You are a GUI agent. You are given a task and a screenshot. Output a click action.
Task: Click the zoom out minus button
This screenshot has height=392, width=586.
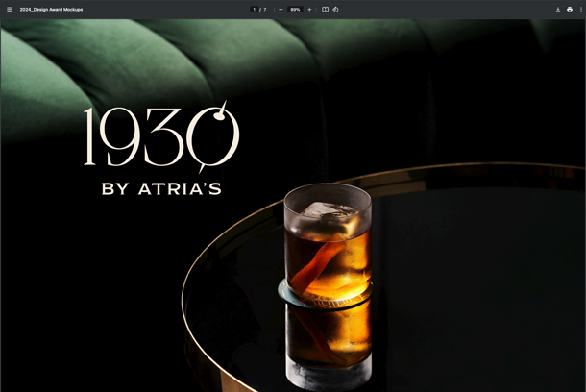(x=281, y=10)
